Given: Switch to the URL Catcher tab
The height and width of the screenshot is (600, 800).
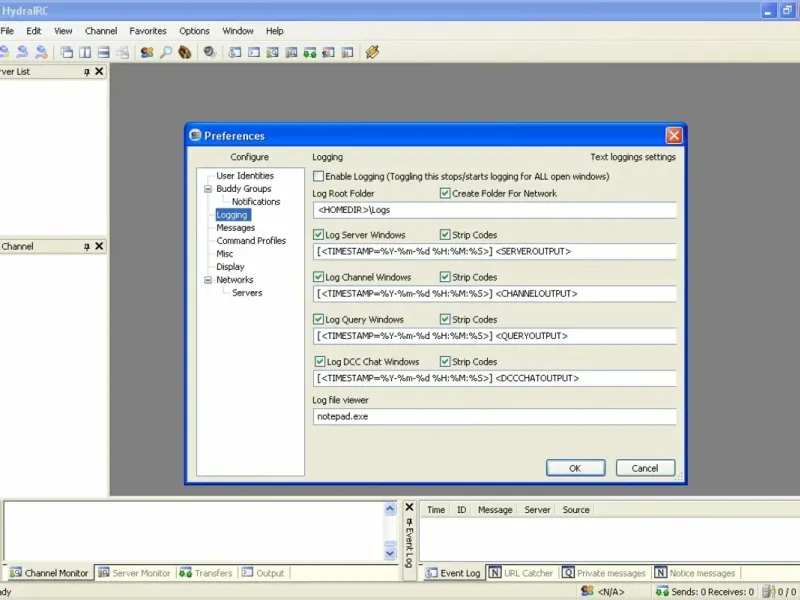Looking at the screenshot, I should (x=521, y=573).
